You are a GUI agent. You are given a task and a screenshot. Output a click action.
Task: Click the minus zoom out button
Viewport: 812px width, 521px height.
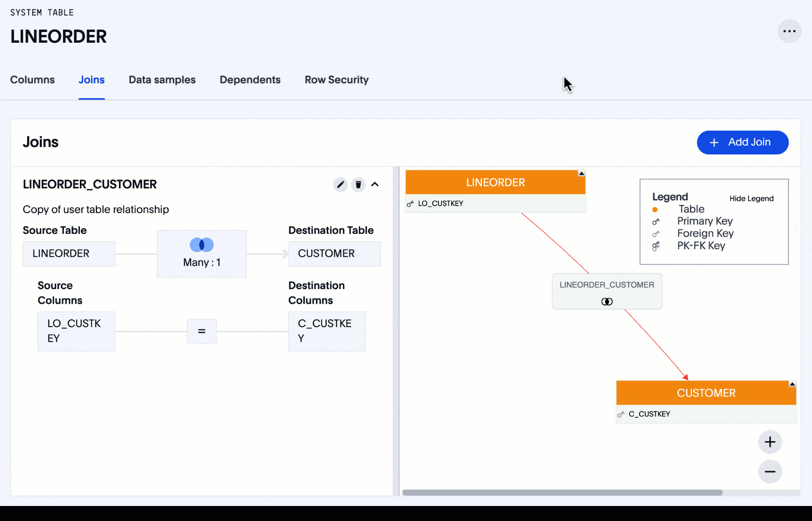[770, 472]
